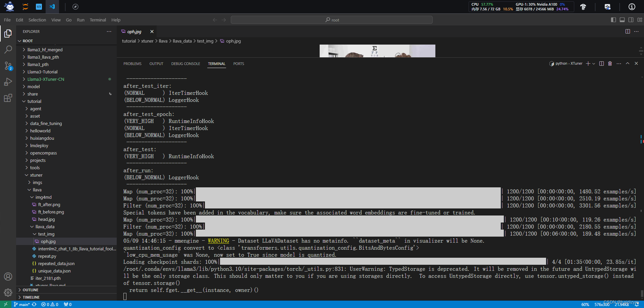
Task: Click the ninja logo in the top bar
Action: coord(10,6)
